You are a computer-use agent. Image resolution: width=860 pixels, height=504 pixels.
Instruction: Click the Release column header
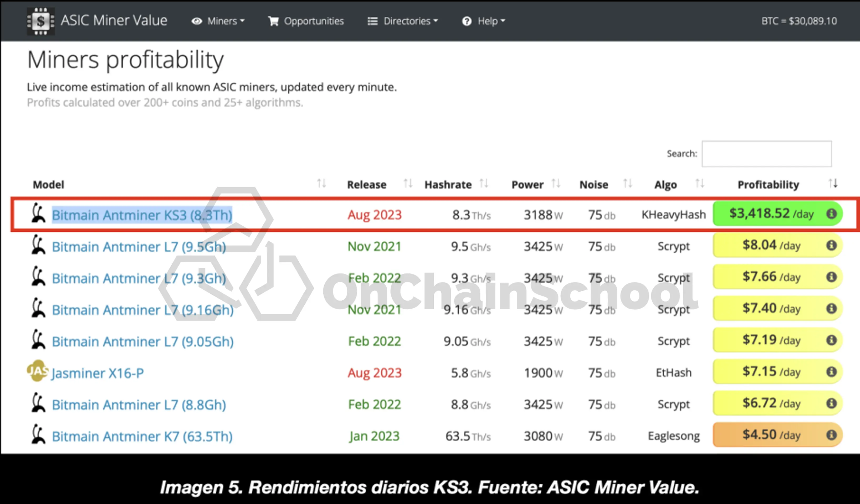pos(367,184)
